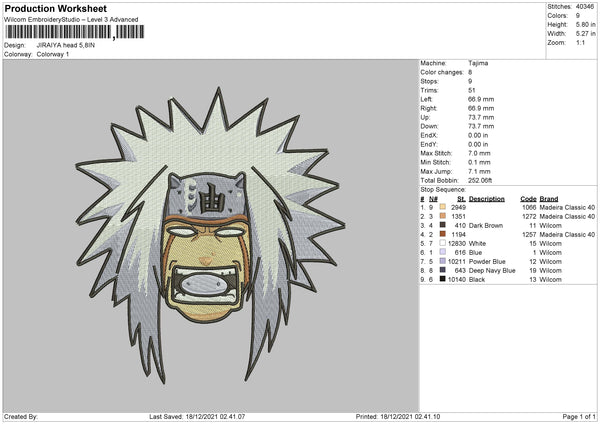The height and width of the screenshot is (424, 600).
Task: Click design name 'JIRAIYA head 5,8IN'
Action: [65, 45]
